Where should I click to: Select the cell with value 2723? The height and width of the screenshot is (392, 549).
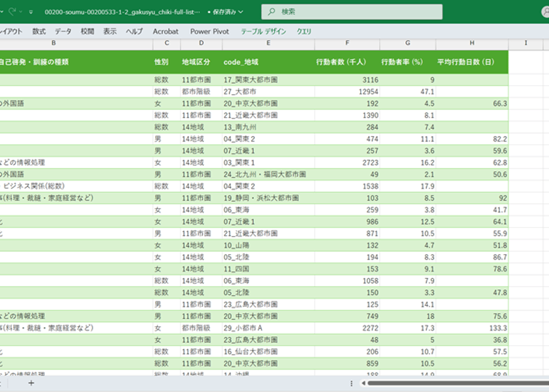tap(347, 163)
